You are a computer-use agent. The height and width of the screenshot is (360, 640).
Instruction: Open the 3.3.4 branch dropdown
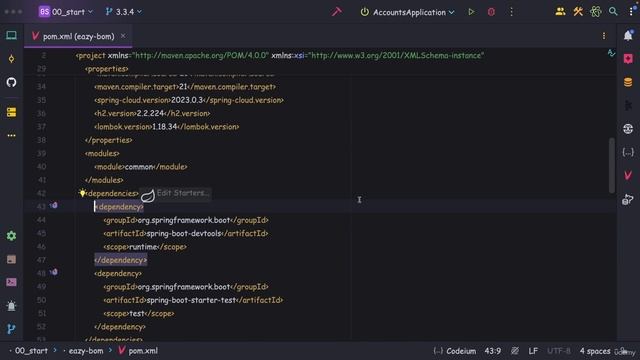pos(124,12)
